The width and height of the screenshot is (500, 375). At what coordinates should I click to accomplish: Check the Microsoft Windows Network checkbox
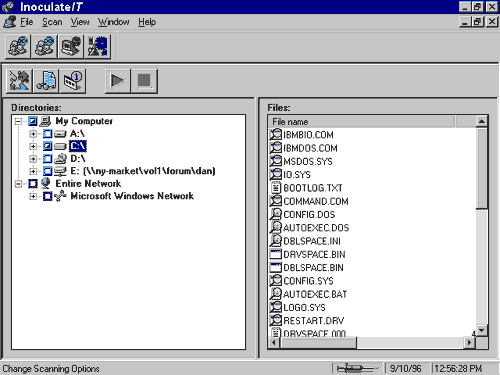(47, 196)
